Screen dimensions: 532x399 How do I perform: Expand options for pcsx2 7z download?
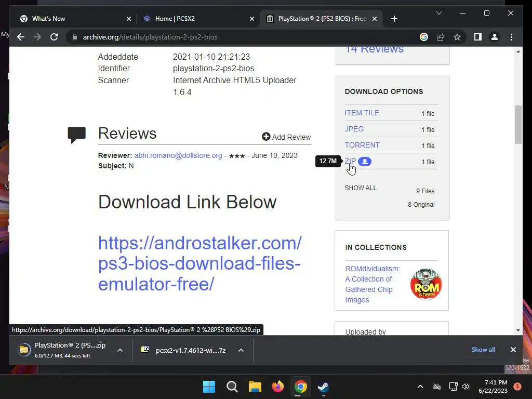pyautogui.click(x=241, y=350)
